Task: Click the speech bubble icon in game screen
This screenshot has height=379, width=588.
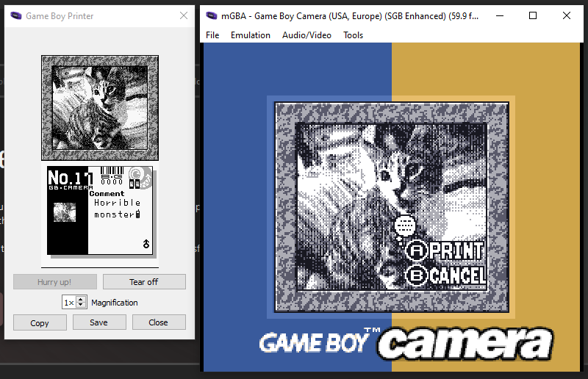Action: (405, 226)
